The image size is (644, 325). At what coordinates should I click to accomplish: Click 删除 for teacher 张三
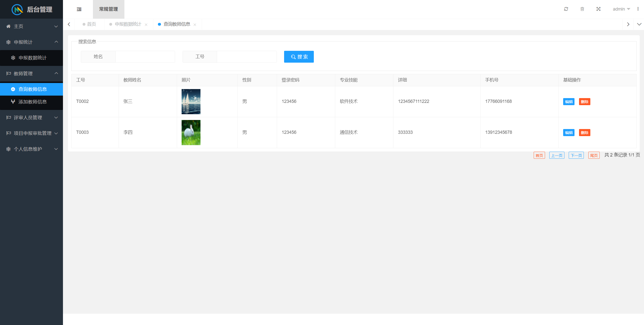(584, 102)
